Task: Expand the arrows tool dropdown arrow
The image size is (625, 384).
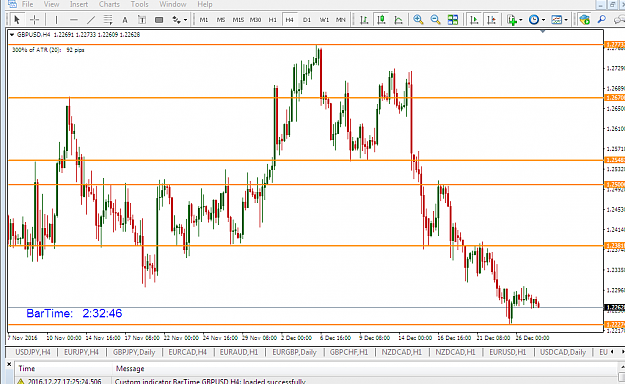Action: pyautogui.click(x=185, y=20)
